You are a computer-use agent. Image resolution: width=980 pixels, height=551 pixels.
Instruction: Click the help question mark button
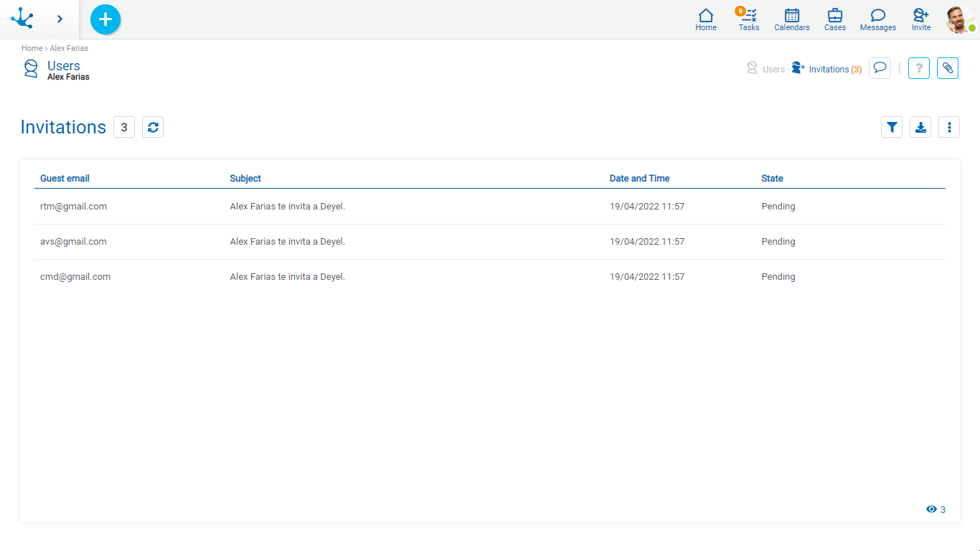pos(919,68)
